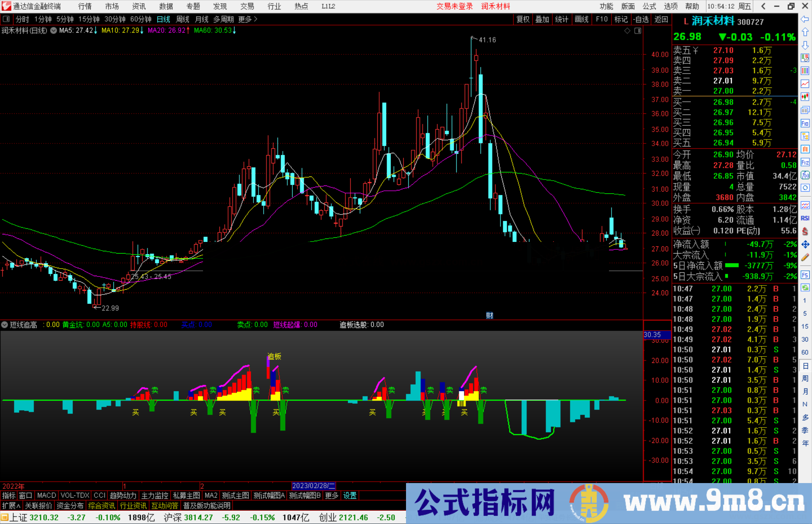
Task: Toggle 自选 watchlist button in top toolbar
Action: (x=641, y=19)
